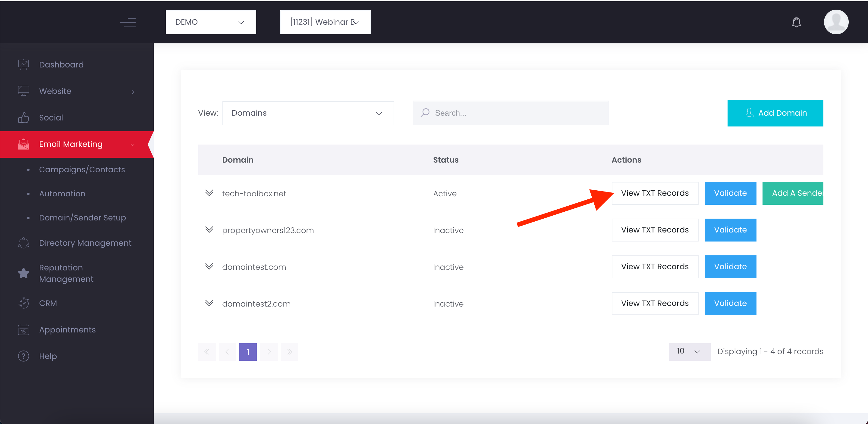This screenshot has height=424, width=868.
Task: Click the Appointments calendar icon
Action: [x=23, y=330]
